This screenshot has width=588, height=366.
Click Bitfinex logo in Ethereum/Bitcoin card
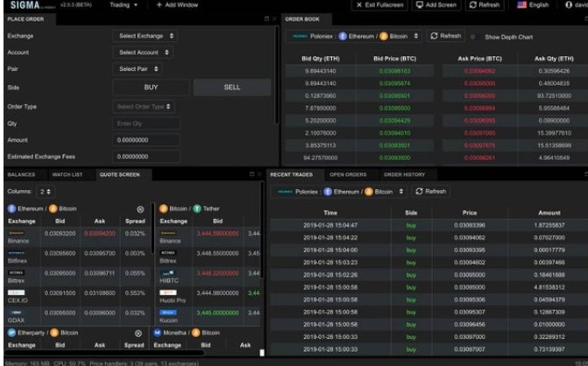(x=16, y=253)
